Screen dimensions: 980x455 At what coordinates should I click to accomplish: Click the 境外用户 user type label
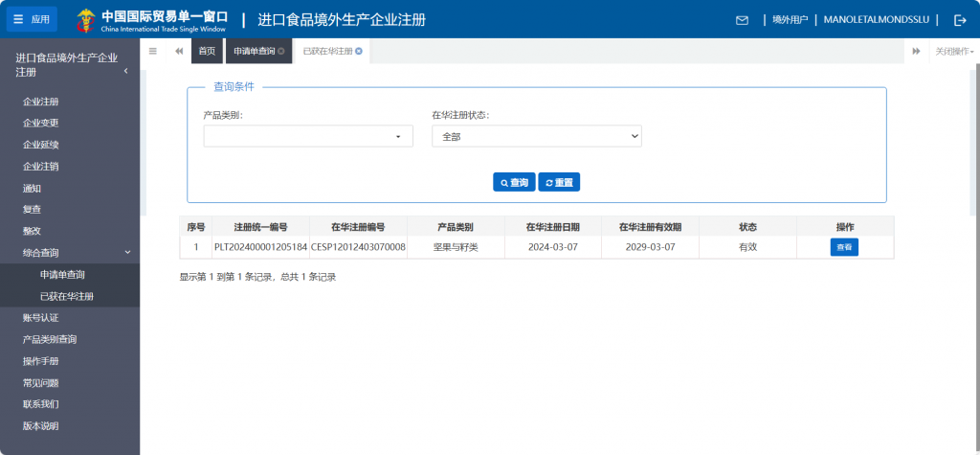(x=790, y=20)
